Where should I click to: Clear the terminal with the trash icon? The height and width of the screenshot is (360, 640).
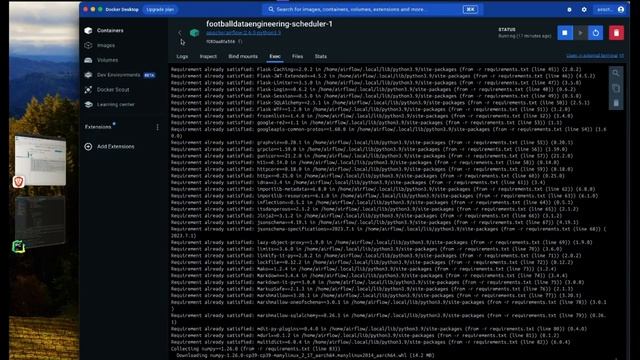(616, 103)
